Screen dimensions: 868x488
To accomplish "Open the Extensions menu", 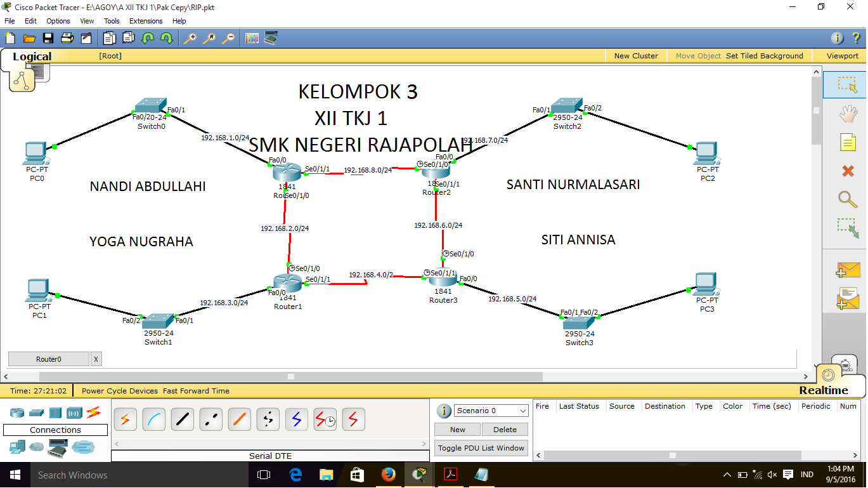I will [x=146, y=21].
